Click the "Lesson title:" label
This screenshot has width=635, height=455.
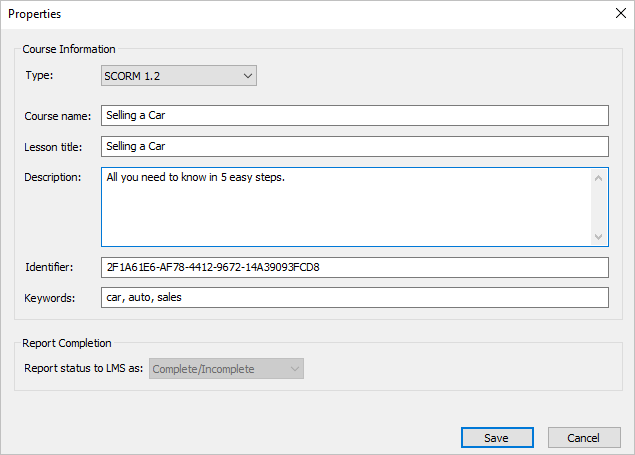click(54, 147)
